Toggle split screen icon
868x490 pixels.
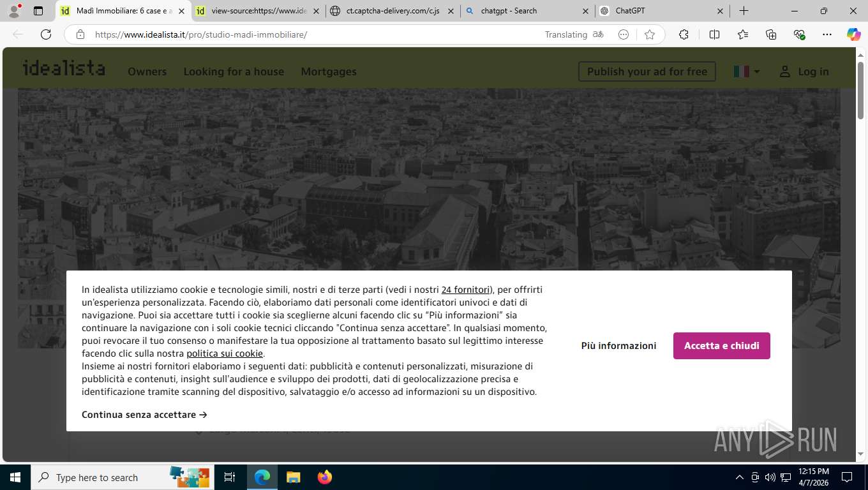pos(714,34)
